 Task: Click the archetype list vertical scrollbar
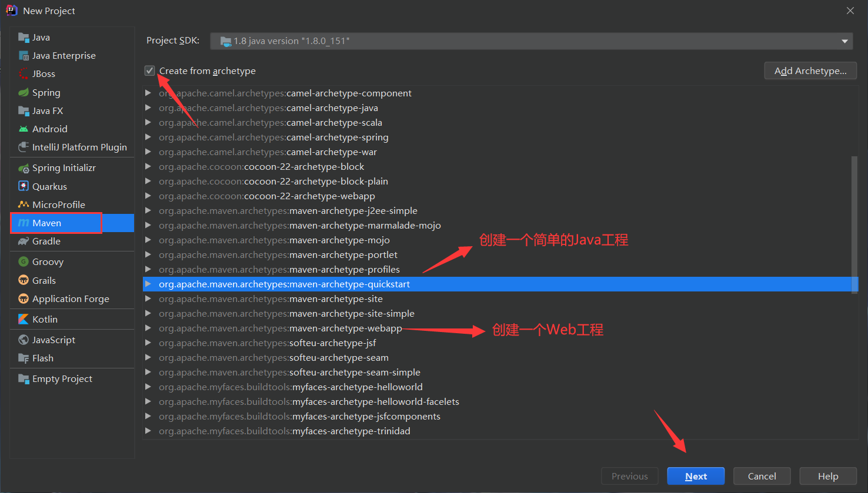click(855, 226)
